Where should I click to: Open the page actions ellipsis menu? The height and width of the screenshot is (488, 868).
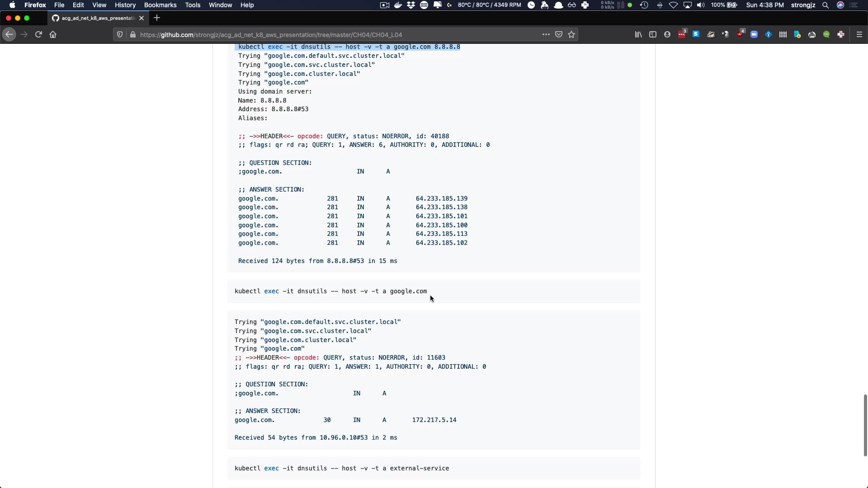[546, 34]
